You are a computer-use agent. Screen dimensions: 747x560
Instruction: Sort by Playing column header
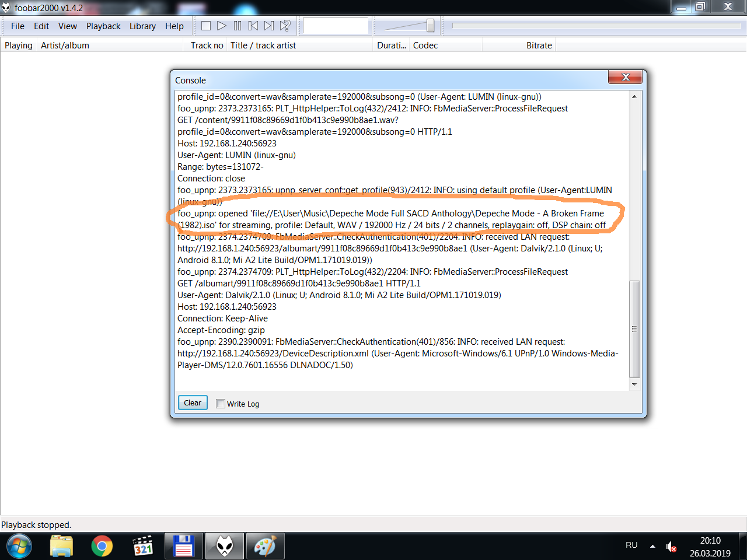[x=19, y=45]
